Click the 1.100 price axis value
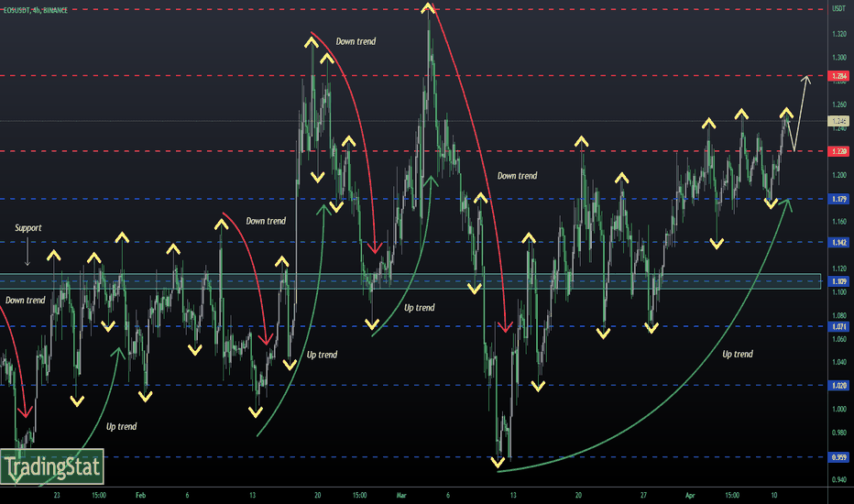 (839, 292)
